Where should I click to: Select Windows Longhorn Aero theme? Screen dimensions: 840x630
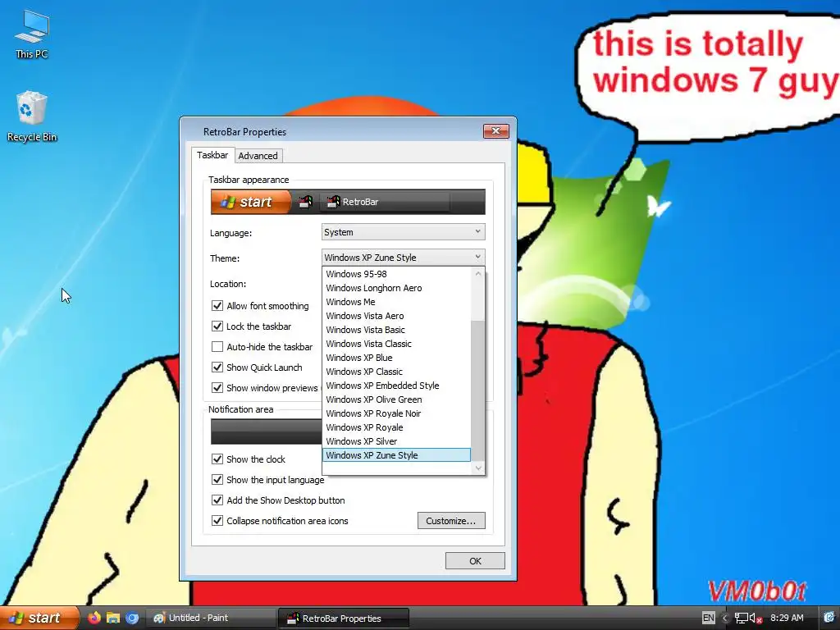(x=396, y=288)
